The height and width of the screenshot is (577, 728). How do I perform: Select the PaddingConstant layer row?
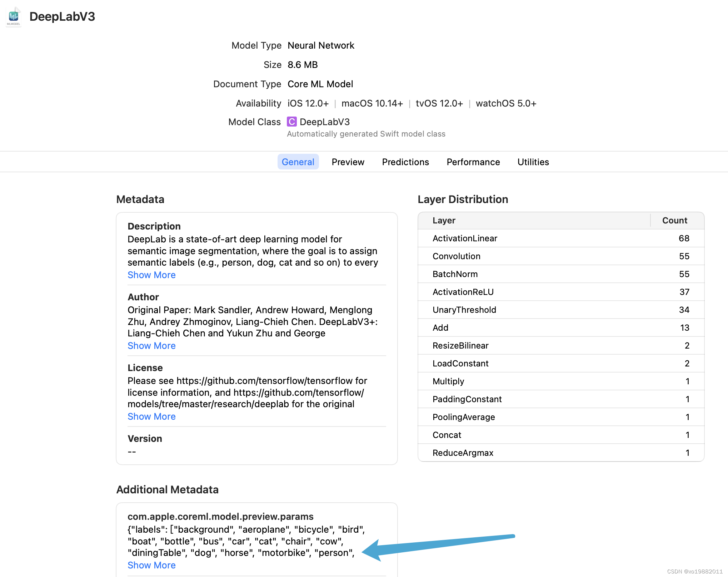561,399
